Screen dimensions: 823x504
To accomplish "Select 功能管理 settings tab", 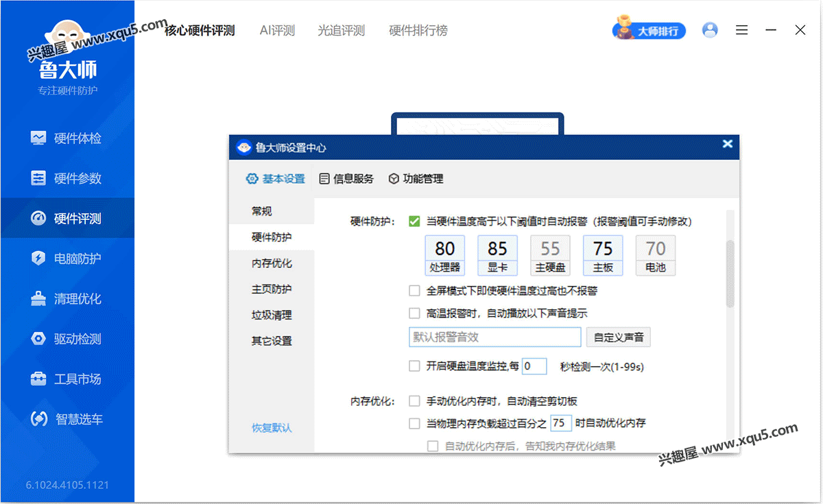I will click(x=416, y=178).
